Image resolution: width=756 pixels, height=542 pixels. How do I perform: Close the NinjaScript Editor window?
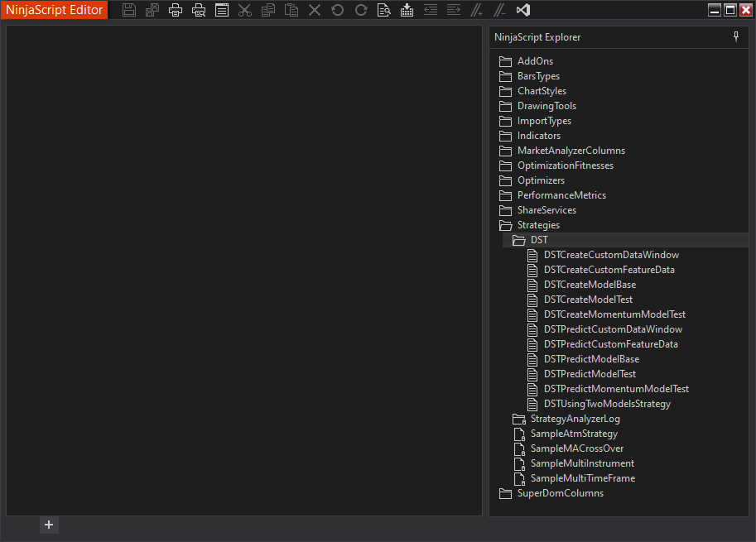coord(746,10)
